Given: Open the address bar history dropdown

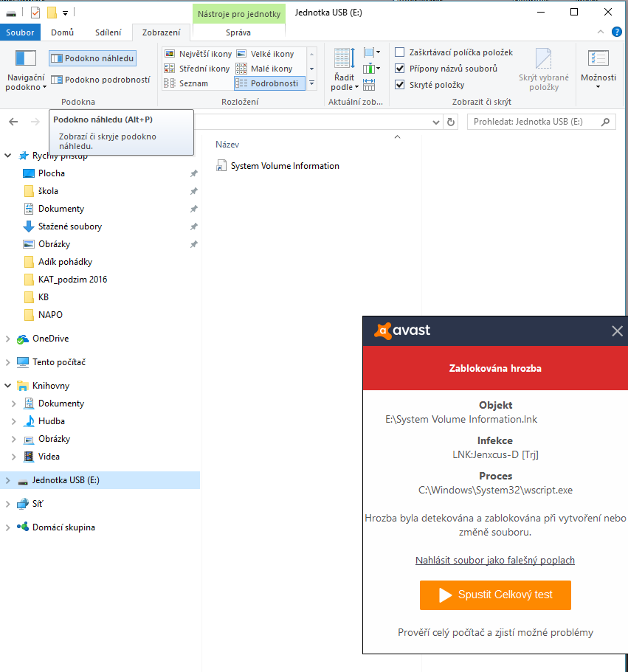Looking at the screenshot, I should pyautogui.click(x=436, y=122).
